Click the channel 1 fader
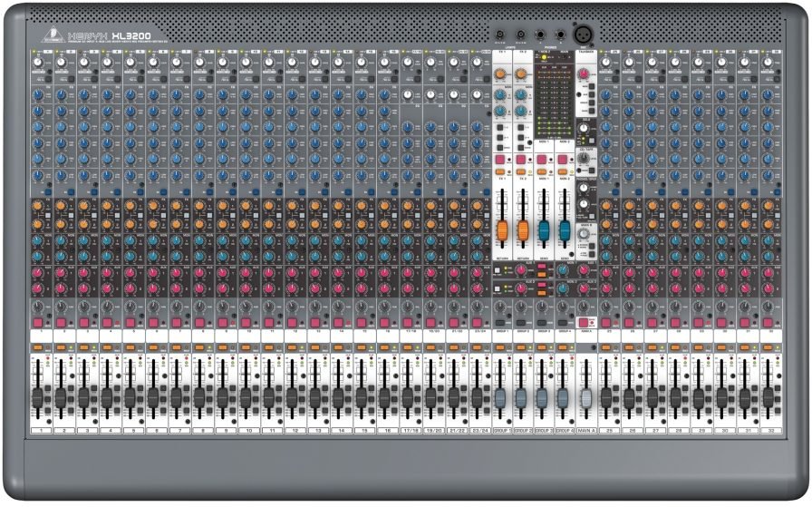 pos(37,397)
